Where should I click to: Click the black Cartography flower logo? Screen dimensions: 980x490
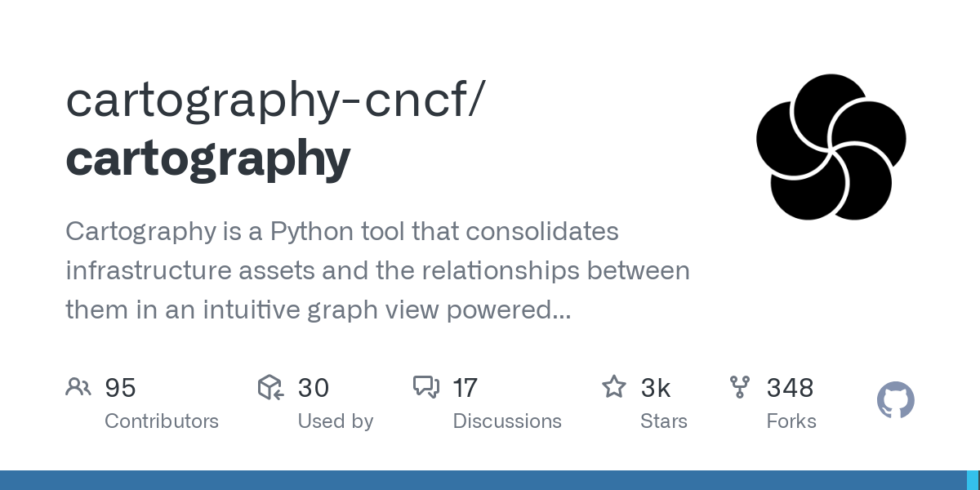tap(831, 147)
